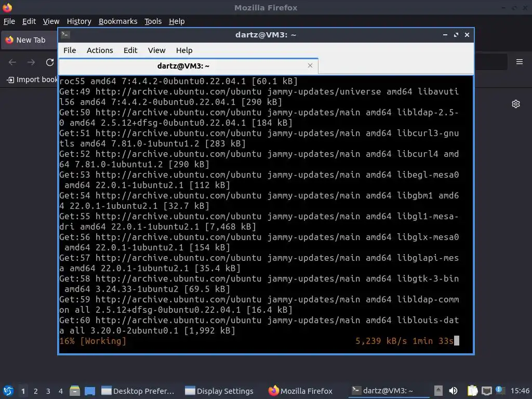The image size is (532, 399).
Task: Click the Get:58 libgtk-3-bin line
Action: (x=259, y=284)
